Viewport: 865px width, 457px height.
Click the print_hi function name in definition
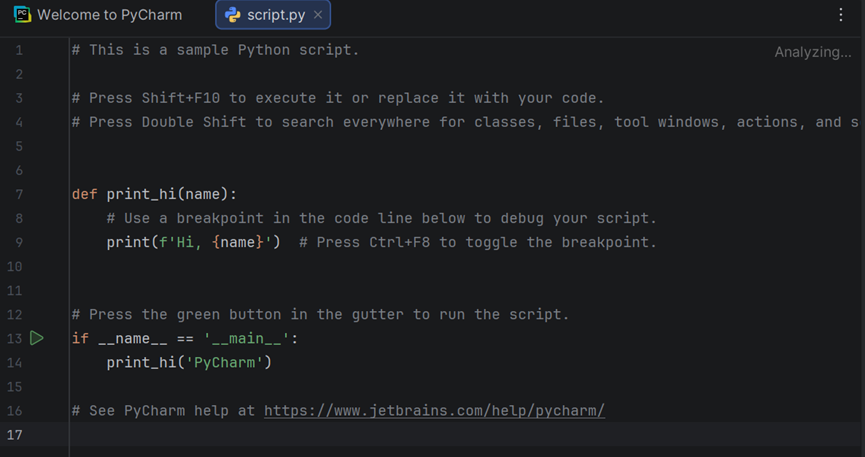(x=141, y=194)
